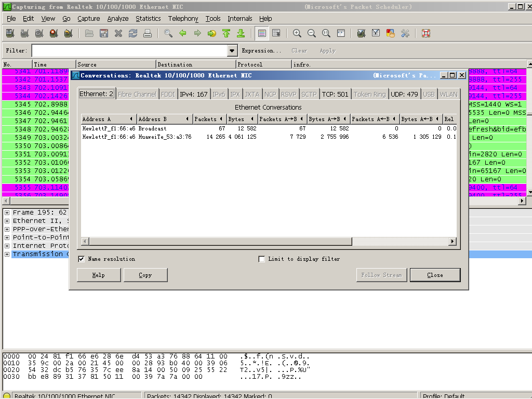Open preferences tools icon

pyautogui.click(x=405, y=33)
